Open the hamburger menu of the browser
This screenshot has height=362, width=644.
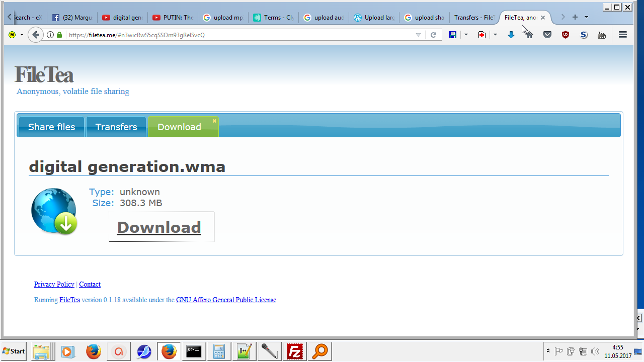pyautogui.click(x=623, y=35)
